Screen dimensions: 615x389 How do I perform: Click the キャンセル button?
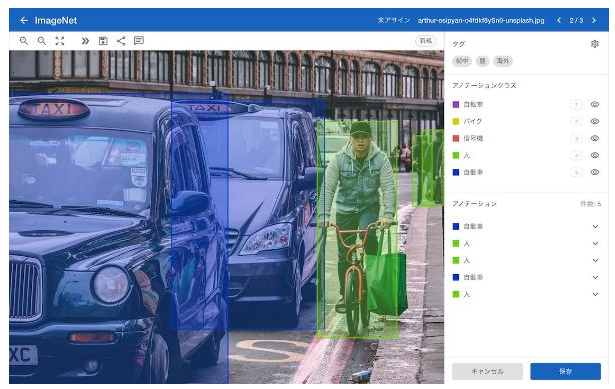pyautogui.click(x=487, y=371)
